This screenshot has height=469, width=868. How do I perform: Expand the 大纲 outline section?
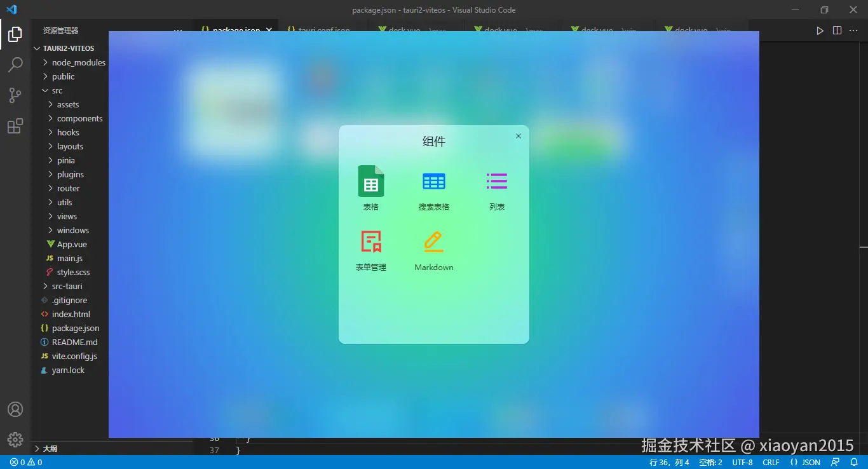[50, 448]
